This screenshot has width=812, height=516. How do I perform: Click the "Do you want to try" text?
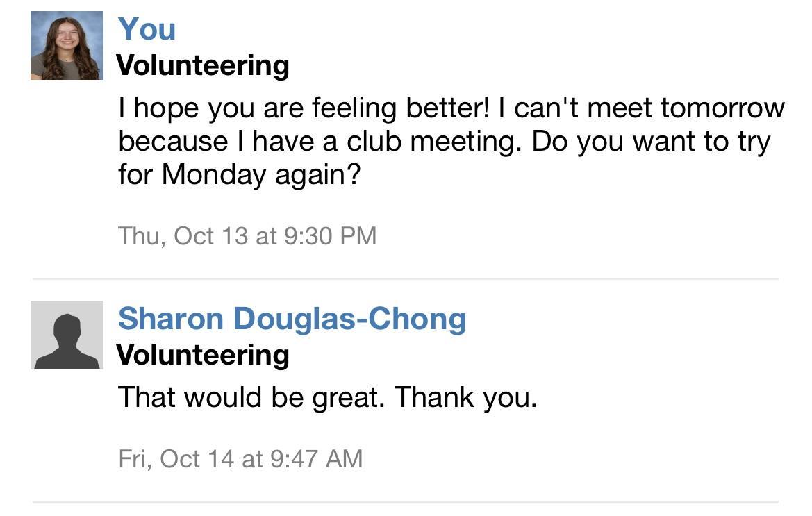(x=652, y=142)
